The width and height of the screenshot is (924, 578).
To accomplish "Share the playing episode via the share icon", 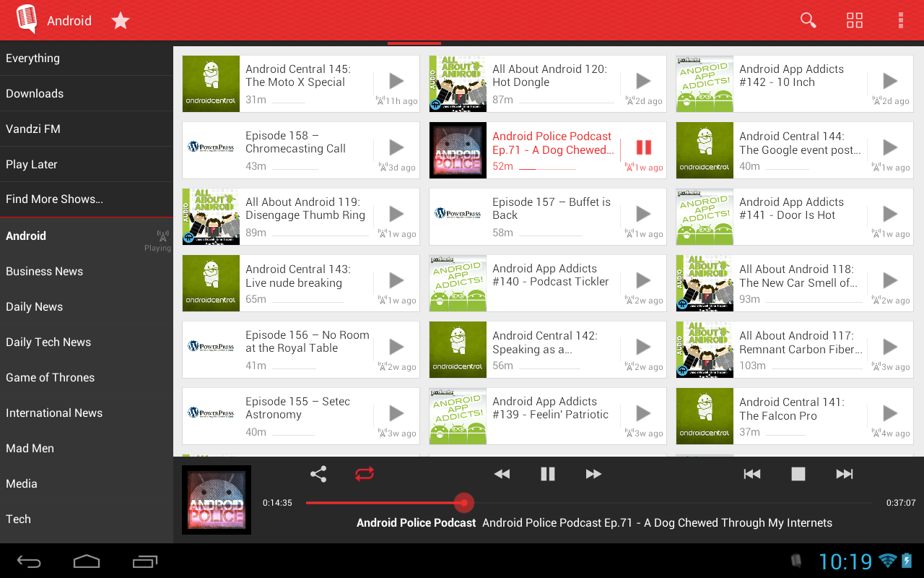I will (318, 474).
